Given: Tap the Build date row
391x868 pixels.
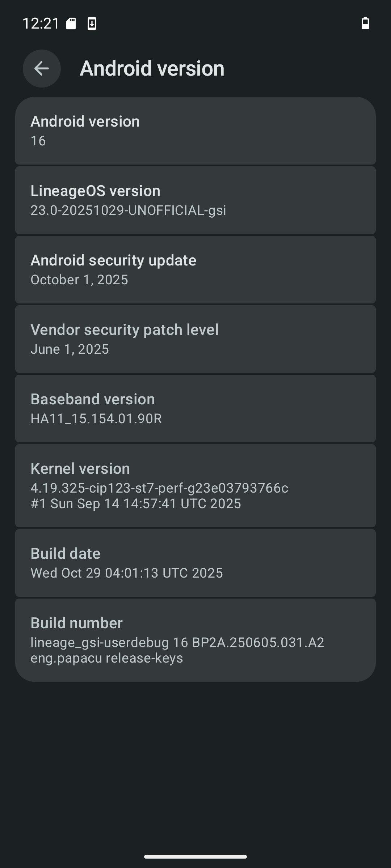Looking at the screenshot, I should pos(195,563).
